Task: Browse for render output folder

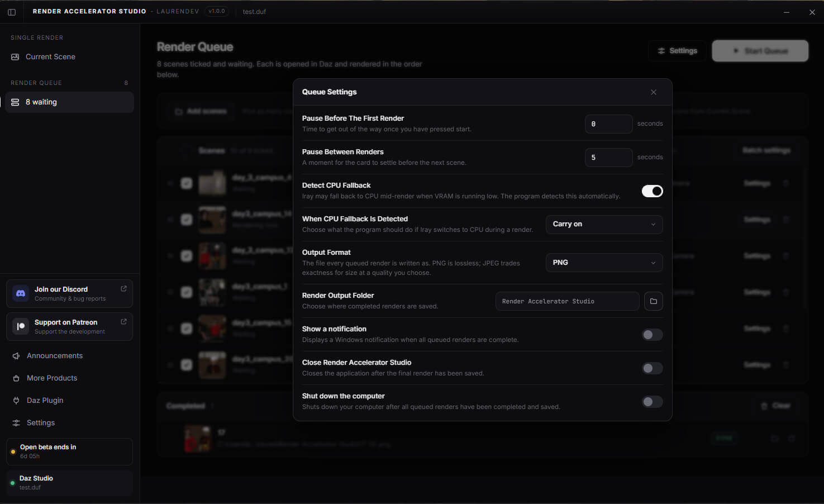Action: [x=653, y=301]
